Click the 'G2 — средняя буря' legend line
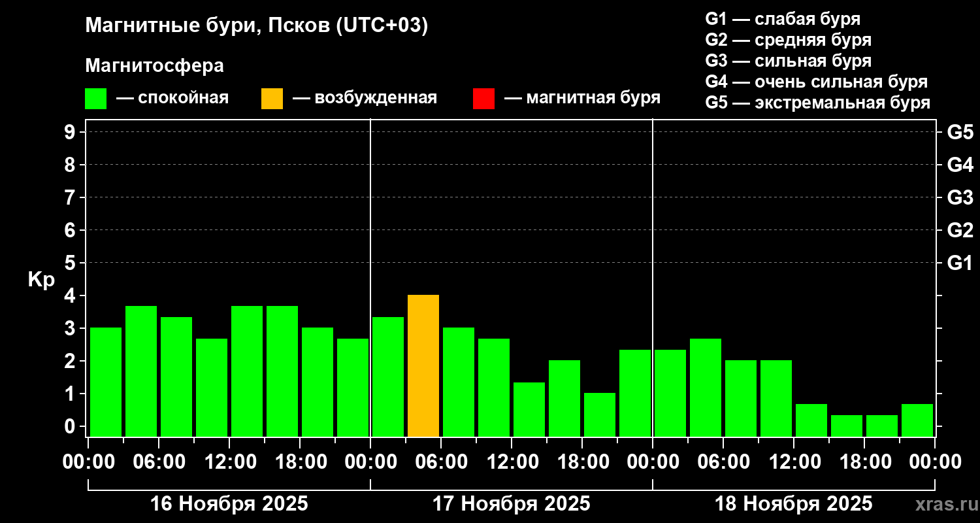Image resolution: width=980 pixels, height=523 pixels. pos(789,40)
